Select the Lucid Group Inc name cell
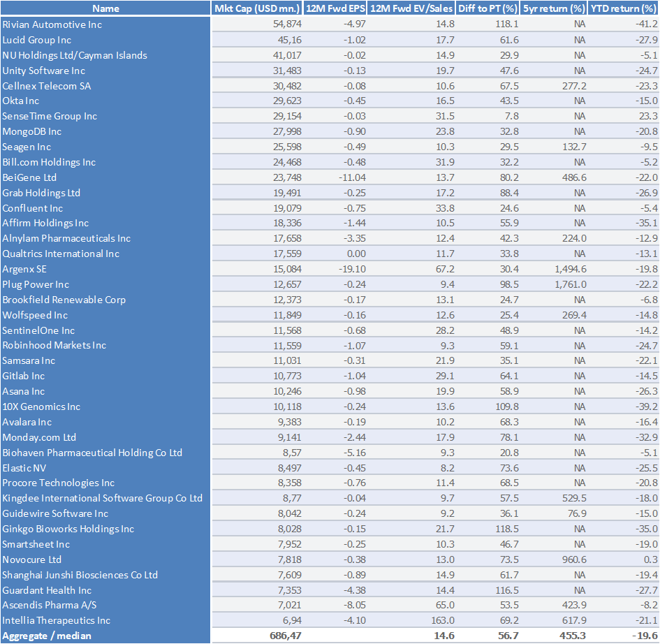Screen dimensions: 660x644 pyautogui.click(x=36, y=40)
